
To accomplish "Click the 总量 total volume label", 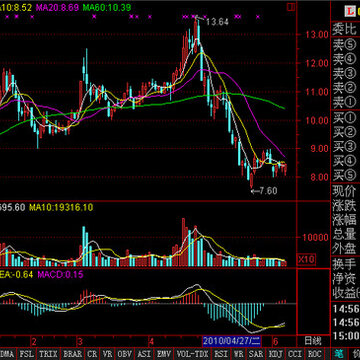I will pyautogui.click(x=344, y=234).
